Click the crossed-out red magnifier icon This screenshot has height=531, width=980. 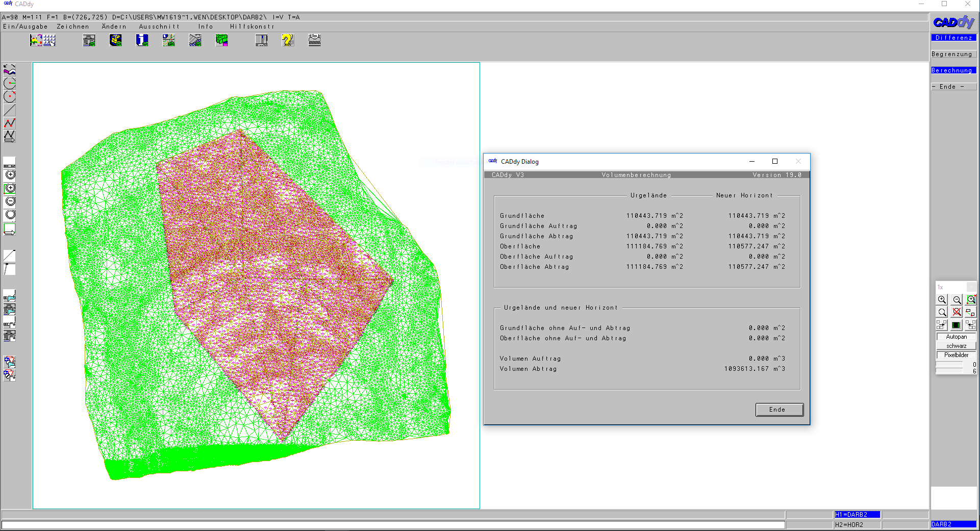coord(957,312)
